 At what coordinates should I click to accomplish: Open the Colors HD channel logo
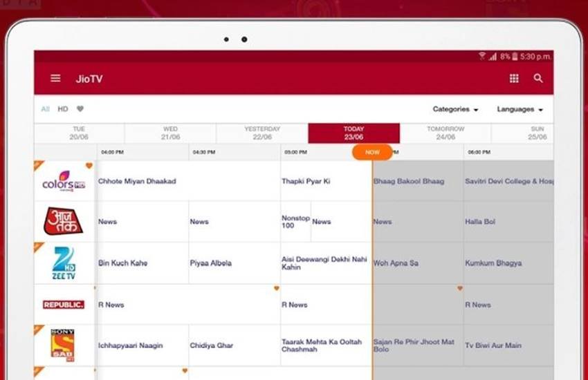[x=64, y=182]
